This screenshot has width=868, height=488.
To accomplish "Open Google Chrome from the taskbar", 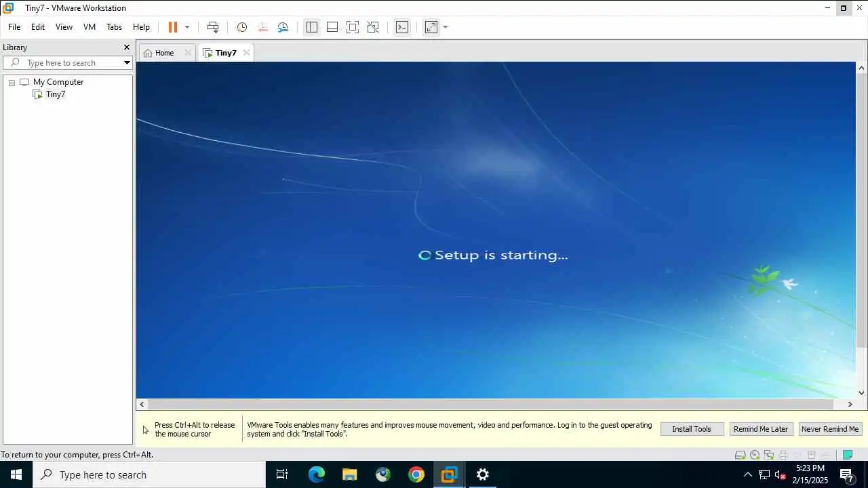I will click(x=416, y=474).
